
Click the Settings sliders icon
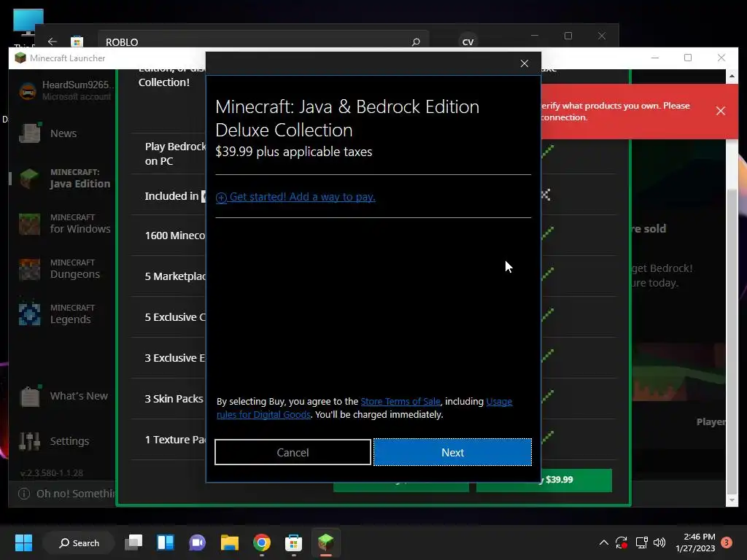[x=29, y=441]
